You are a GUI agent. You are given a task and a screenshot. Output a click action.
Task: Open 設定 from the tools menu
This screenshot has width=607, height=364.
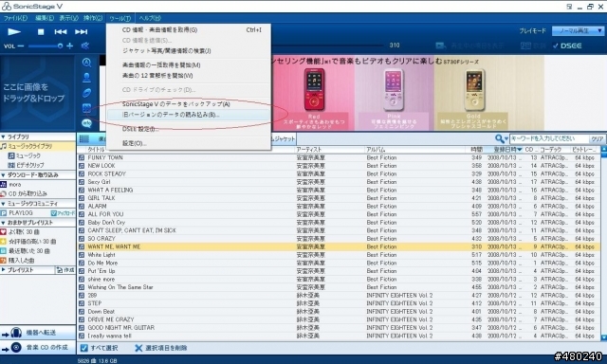(189, 143)
